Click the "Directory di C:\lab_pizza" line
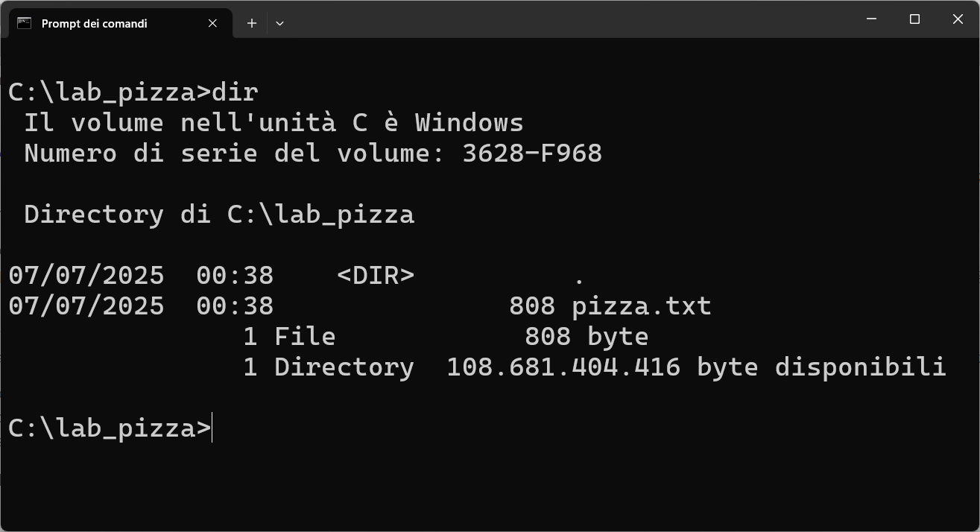 point(219,215)
